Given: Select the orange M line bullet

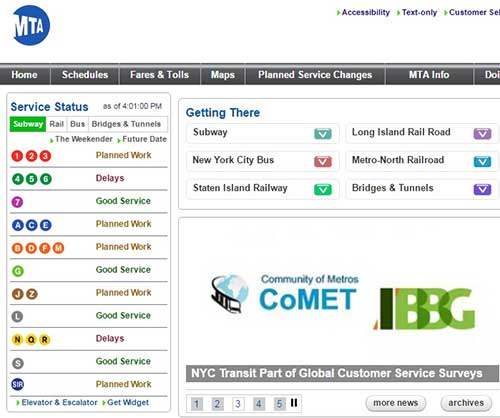Looking at the screenshot, I should [x=58, y=248].
